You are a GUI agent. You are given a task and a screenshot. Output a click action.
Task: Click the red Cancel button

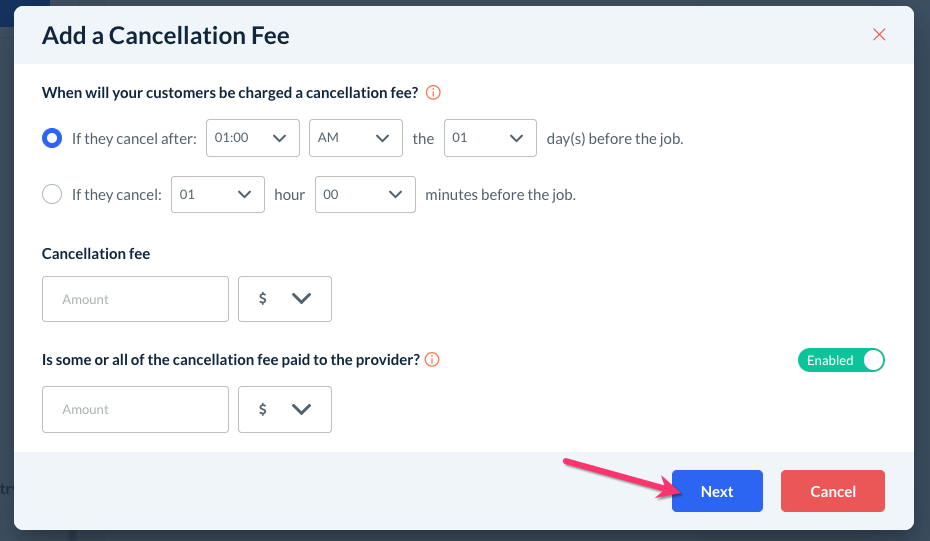(833, 491)
